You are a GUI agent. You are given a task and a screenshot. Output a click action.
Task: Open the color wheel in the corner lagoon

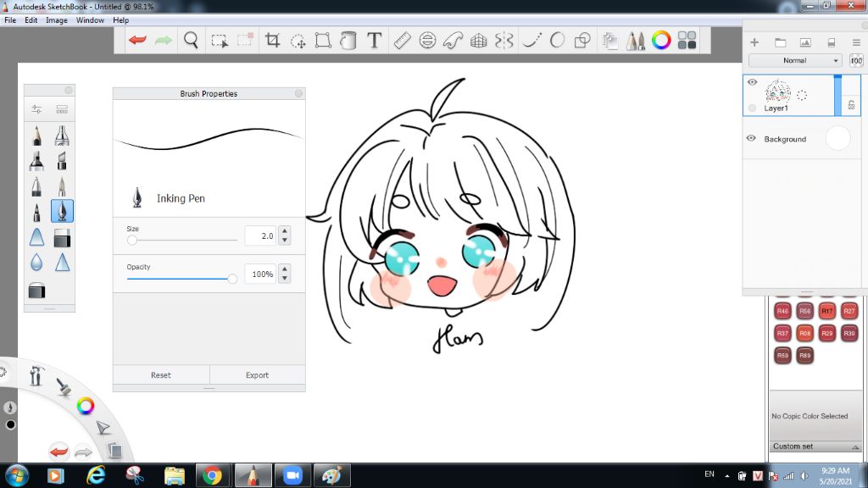(x=86, y=406)
